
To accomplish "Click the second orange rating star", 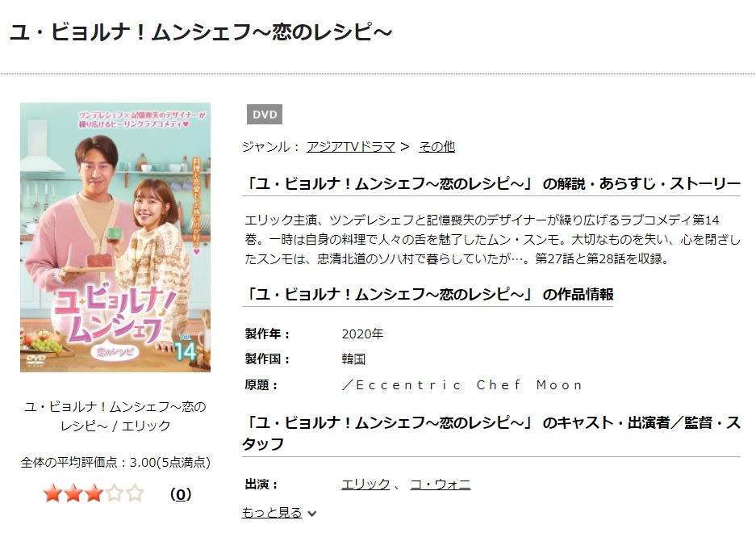I will point(73,493).
